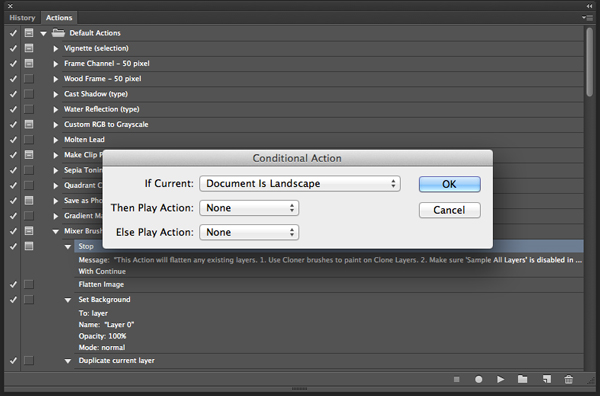The width and height of the screenshot is (600, 396).
Task: Open the If Current dropdown
Action: [x=300, y=184]
